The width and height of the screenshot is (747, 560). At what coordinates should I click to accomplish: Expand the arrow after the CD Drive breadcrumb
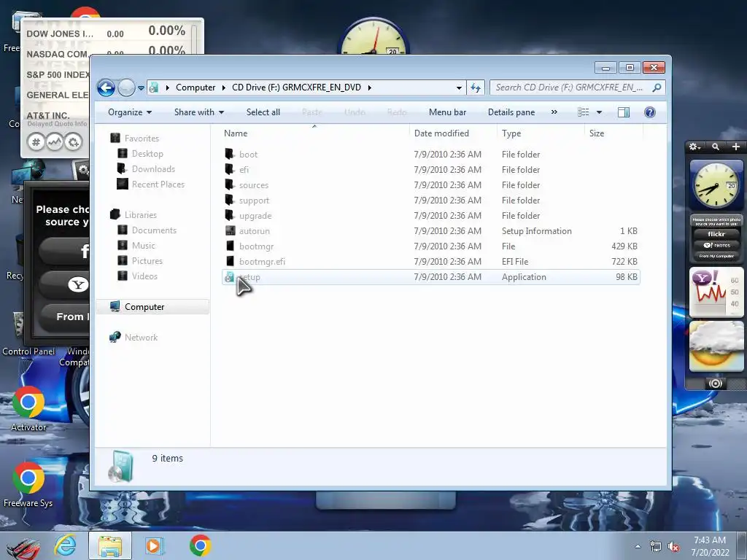pyautogui.click(x=369, y=87)
